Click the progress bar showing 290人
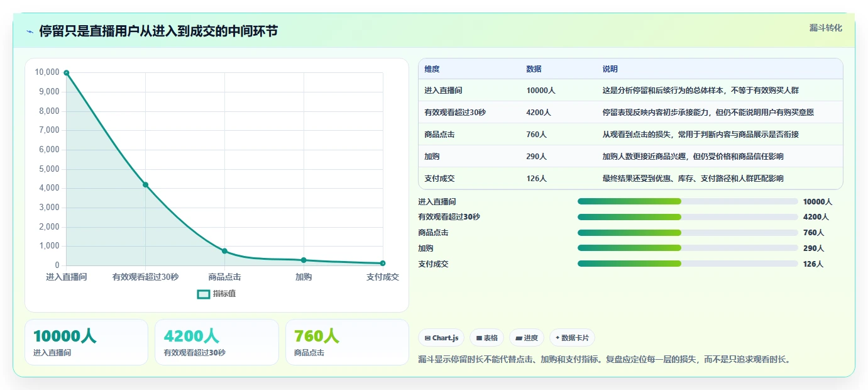Viewport: 868px width, 390px height. (x=688, y=248)
